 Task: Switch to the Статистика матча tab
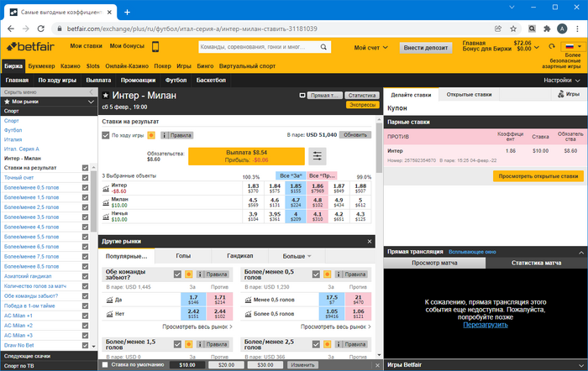point(536,263)
